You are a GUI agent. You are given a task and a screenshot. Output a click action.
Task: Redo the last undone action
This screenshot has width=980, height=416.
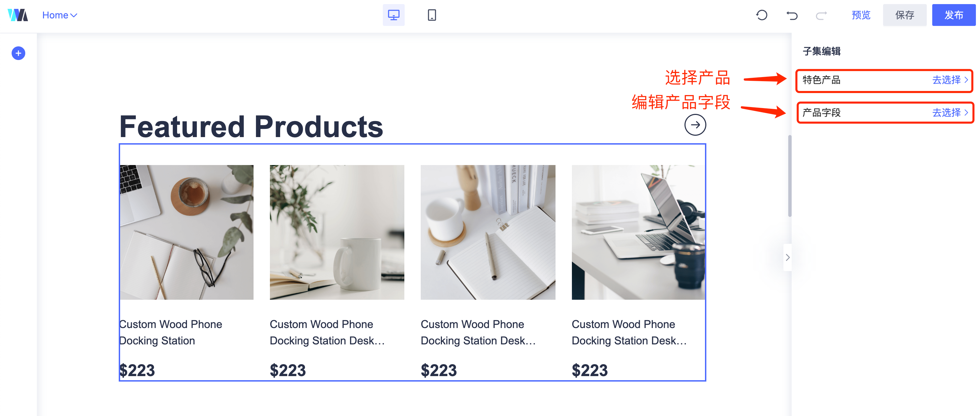click(x=821, y=15)
